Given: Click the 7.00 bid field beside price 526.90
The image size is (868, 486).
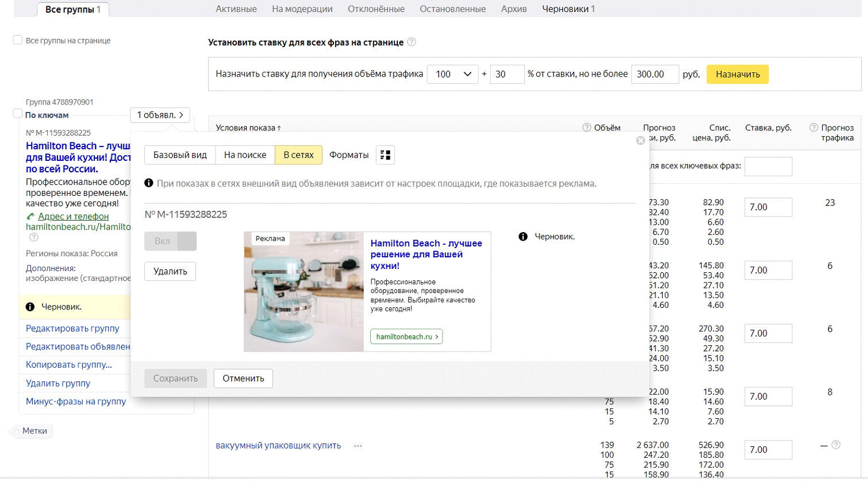Looking at the screenshot, I should [x=769, y=450].
